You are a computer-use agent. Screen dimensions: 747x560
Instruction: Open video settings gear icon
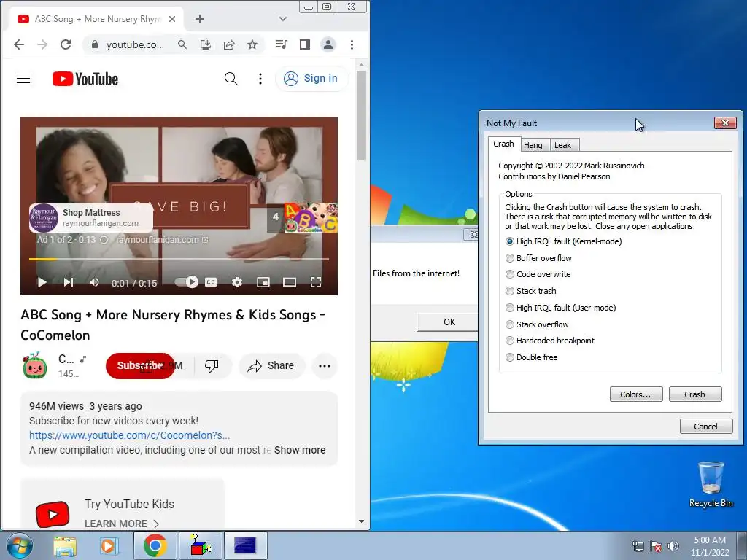click(x=237, y=282)
